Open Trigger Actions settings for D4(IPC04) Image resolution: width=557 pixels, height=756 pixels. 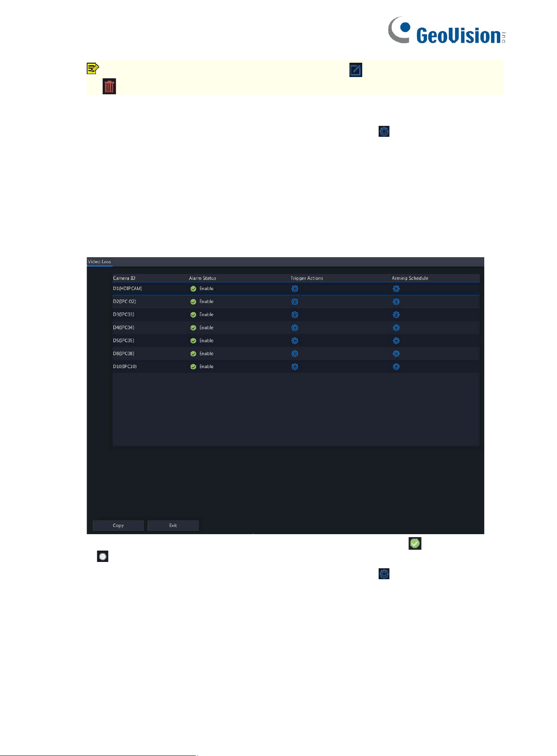pos(294,328)
